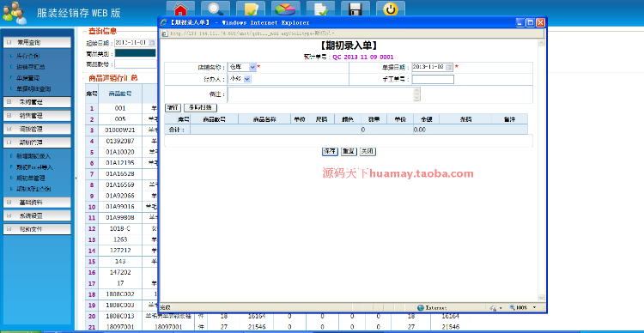Click the 增行 add-row button
This screenshot has width=644, height=333.
(x=173, y=107)
